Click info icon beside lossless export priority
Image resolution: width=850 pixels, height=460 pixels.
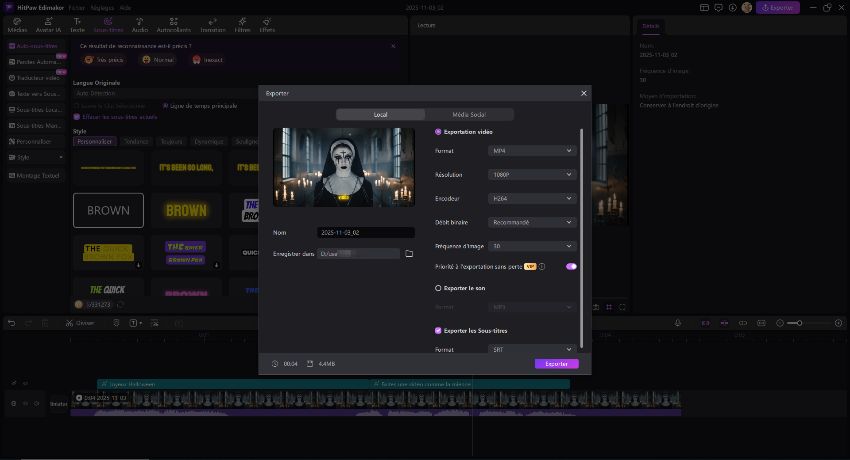[542, 267]
